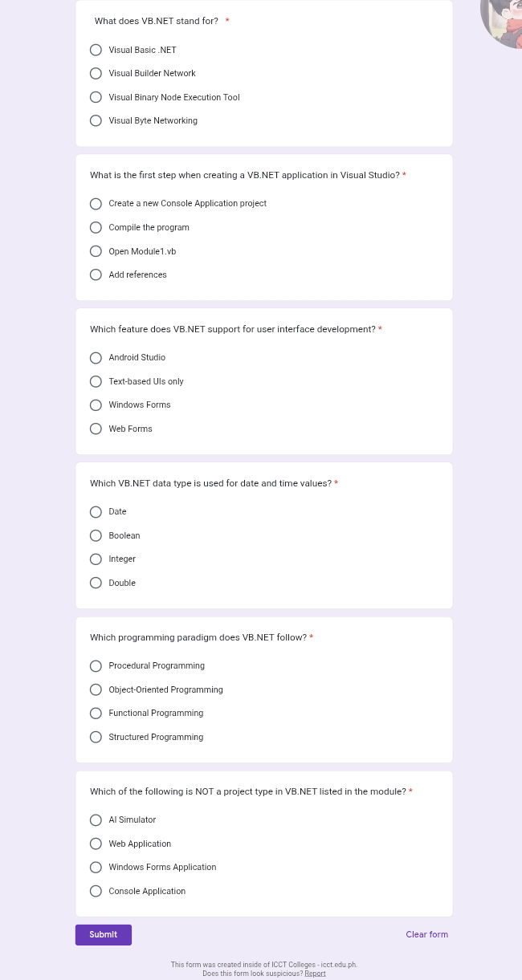Select 'Object-Oriented Programming' paradigm

pos(96,690)
